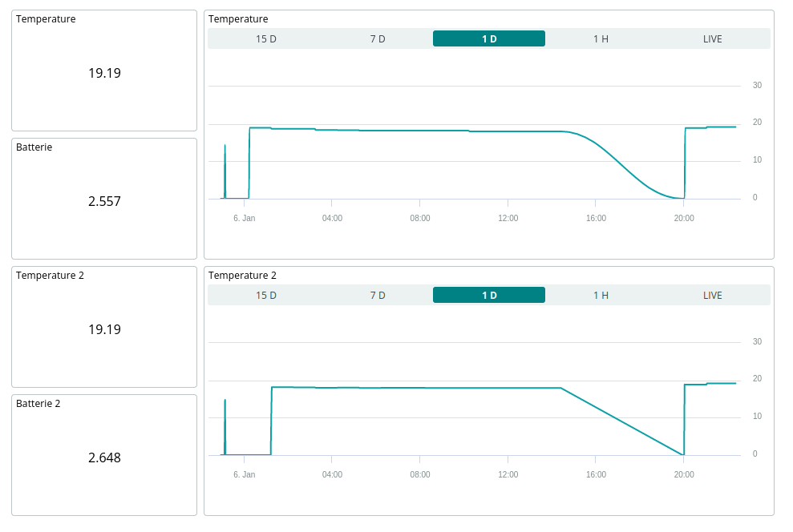The width and height of the screenshot is (793, 532).
Task: Click the 30 y-axis label in Temperature chart
Action: (757, 86)
